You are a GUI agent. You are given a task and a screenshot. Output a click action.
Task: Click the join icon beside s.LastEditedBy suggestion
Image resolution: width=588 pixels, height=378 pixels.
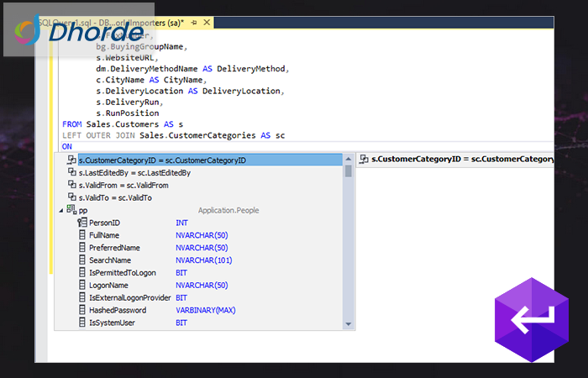(71, 172)
